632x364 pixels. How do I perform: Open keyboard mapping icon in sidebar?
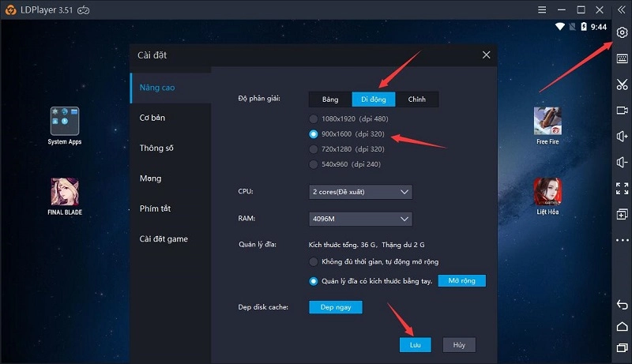point(622,58)
